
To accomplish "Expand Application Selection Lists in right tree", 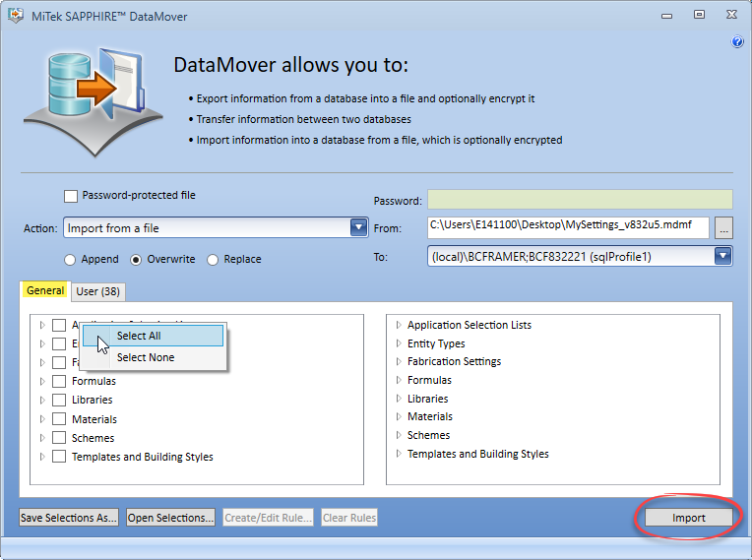I will pyautogui.click(x=399, y=325).
